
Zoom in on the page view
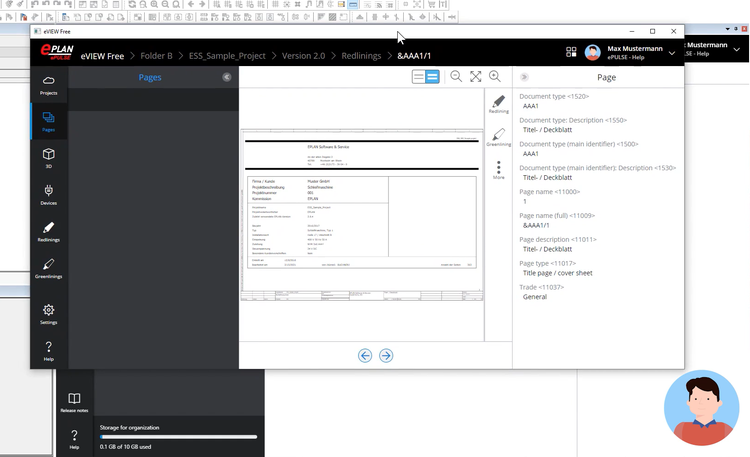tap(496, 77)
